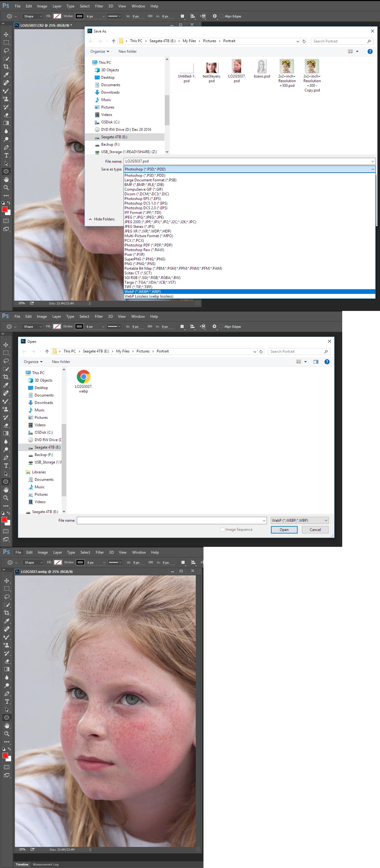Image resolution: width=380 pixels, height=868 pixels.
Task: Swap foreground and background colors beside Save As dialog
Action: click(x=9, y=203)
